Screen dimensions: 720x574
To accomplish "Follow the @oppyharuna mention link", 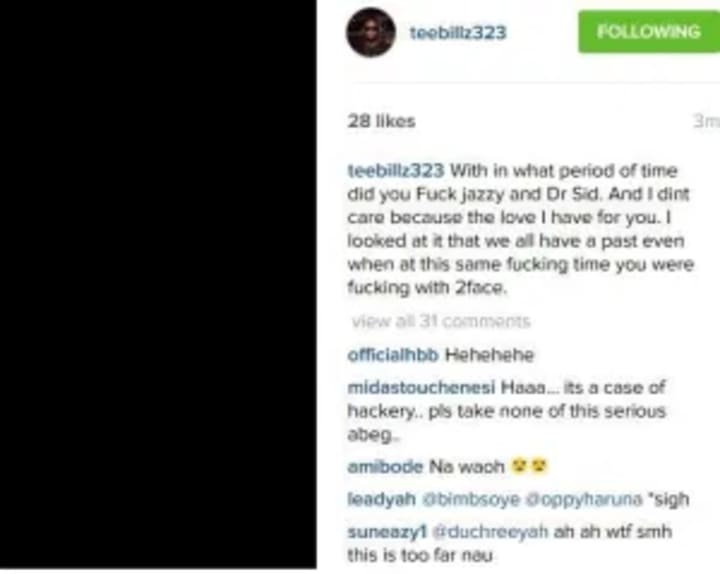I will [x=584, y=499].
